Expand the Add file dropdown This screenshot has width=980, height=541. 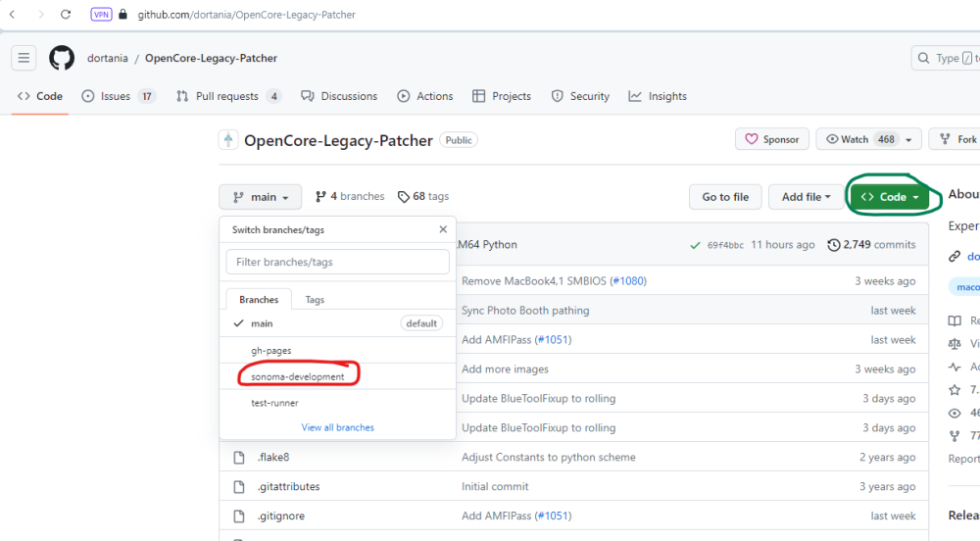[x=806, y=197]
